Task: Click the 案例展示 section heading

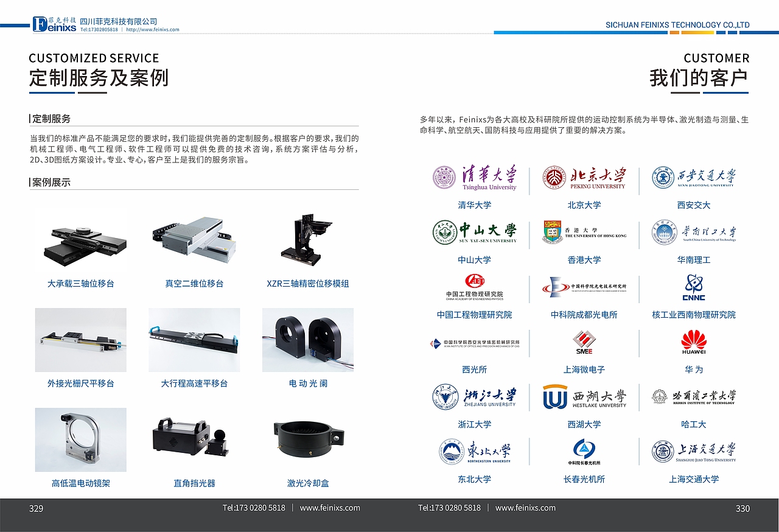Action: click(x=52, y=182)
